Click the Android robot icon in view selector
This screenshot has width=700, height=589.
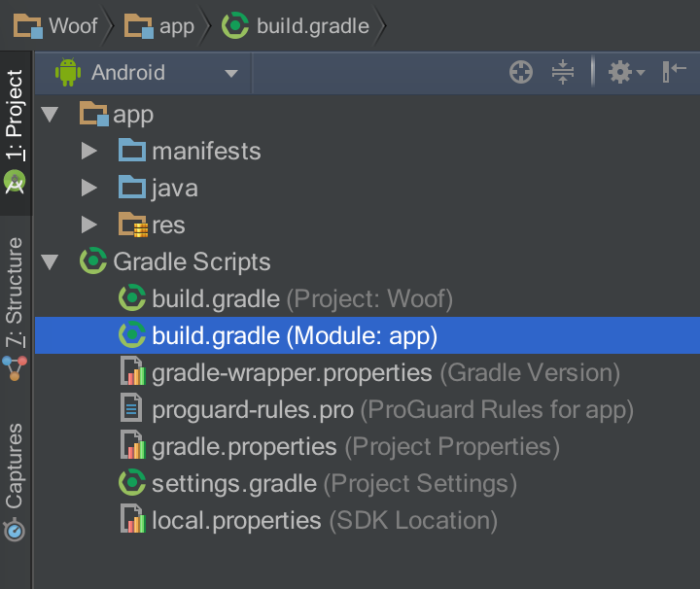coord(68,72)
